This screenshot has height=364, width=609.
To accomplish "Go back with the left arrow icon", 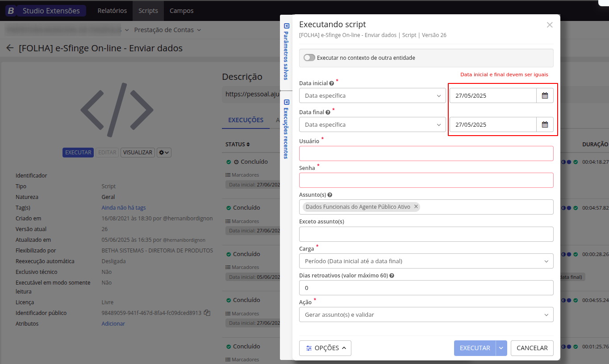I will 10,48.
